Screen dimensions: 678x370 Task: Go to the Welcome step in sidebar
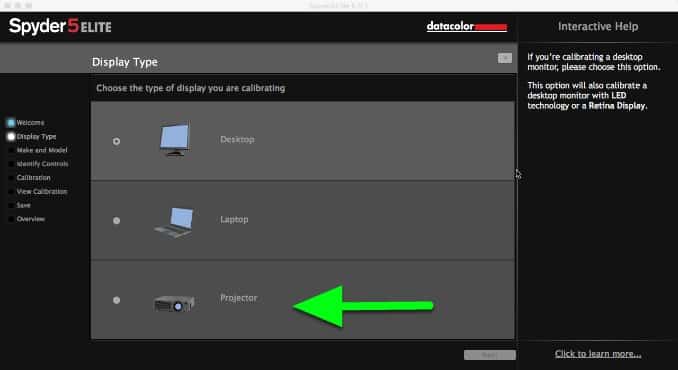tap(30, 123)
